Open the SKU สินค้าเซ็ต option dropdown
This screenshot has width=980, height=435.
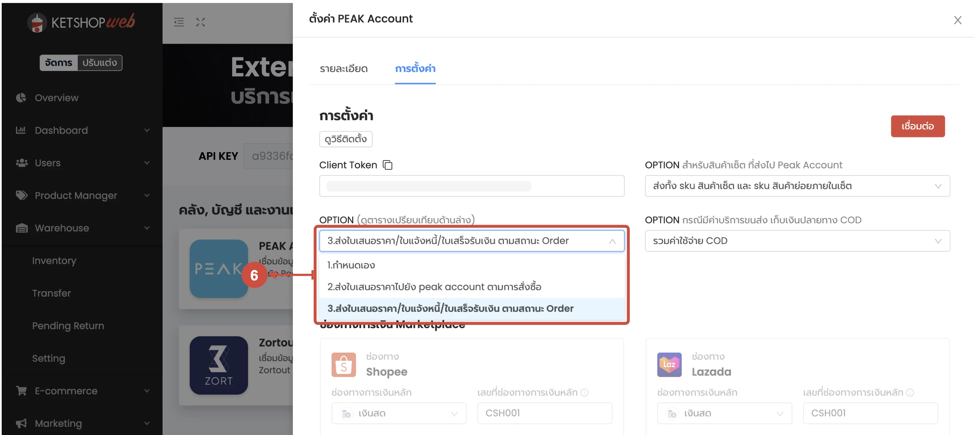tap(797, 186)
